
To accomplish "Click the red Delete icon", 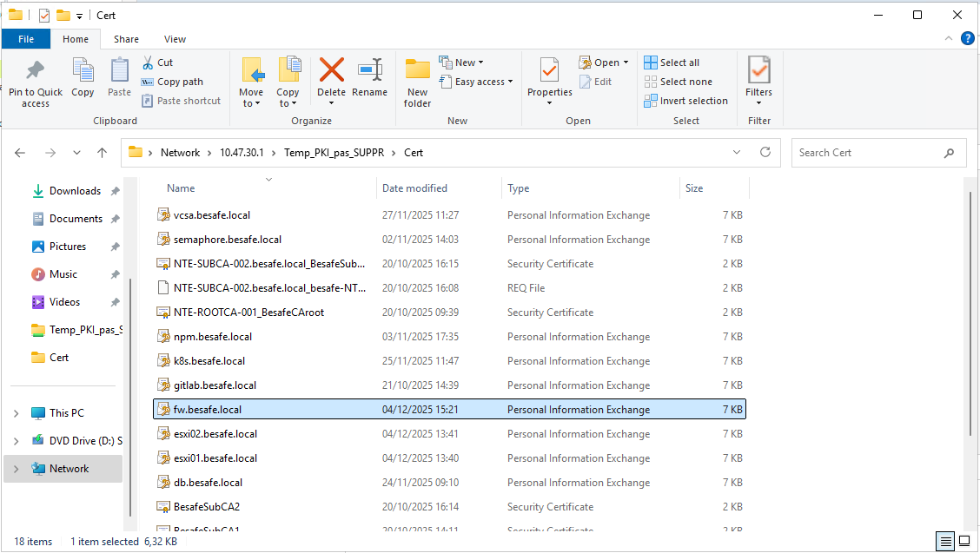I will pyautogui.click(x=331, y=69).
